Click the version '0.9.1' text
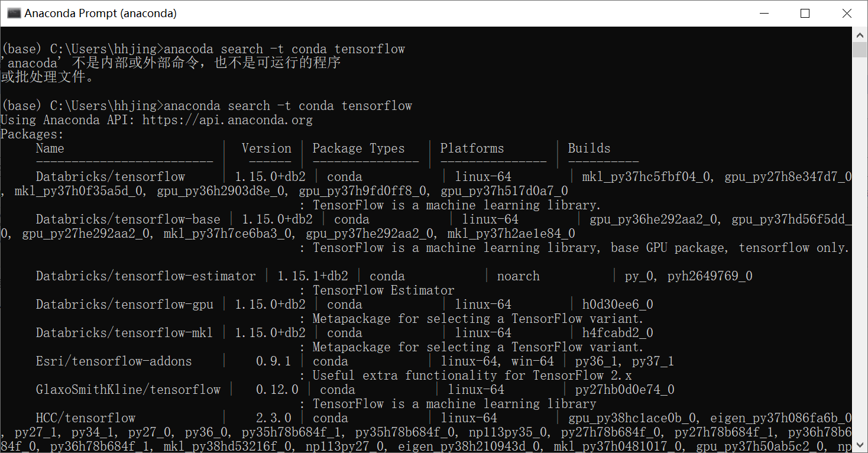The height and width of the screenshot is (453, 868). click(x=274, y=361)
